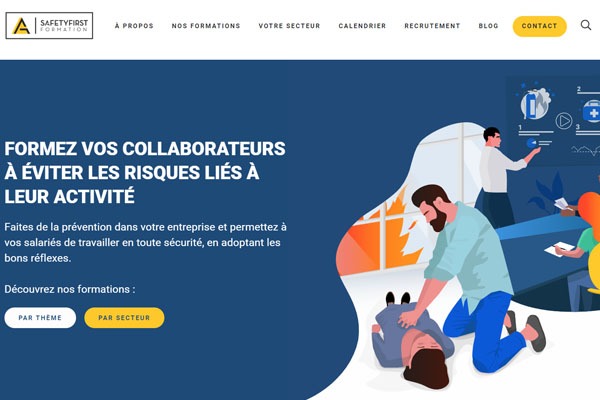
Task: Click the yellow triangle emblem in the logo
Action: pyautogui.click(x=21, y=26)
